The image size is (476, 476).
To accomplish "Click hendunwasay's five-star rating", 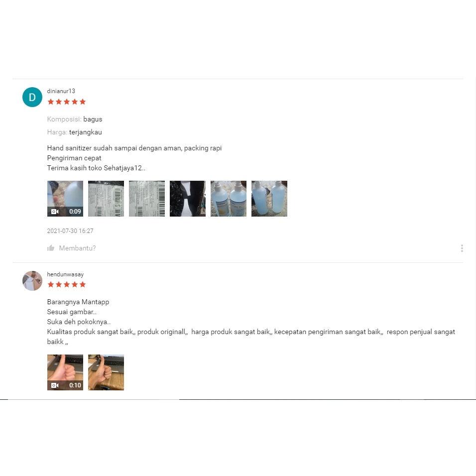I will pyautogui.click(x=67, y=284).
